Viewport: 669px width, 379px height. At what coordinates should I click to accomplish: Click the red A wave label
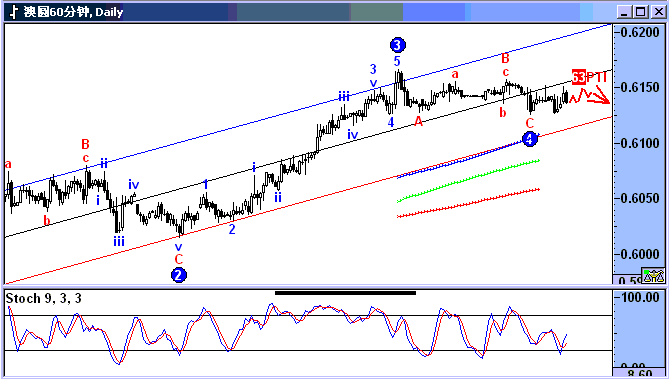coord(419,122)
